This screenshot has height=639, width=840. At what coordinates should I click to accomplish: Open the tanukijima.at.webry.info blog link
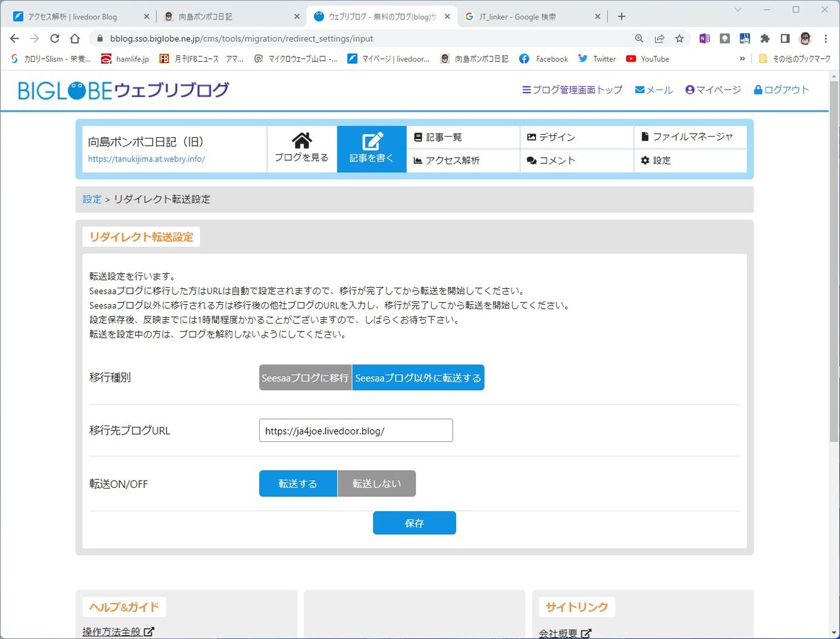(146, 159)
